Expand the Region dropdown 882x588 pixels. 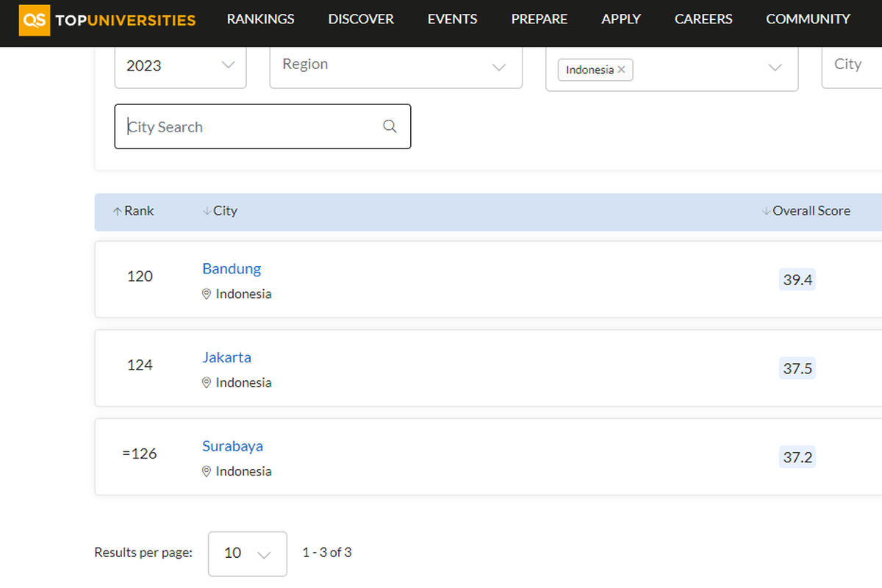395,66
